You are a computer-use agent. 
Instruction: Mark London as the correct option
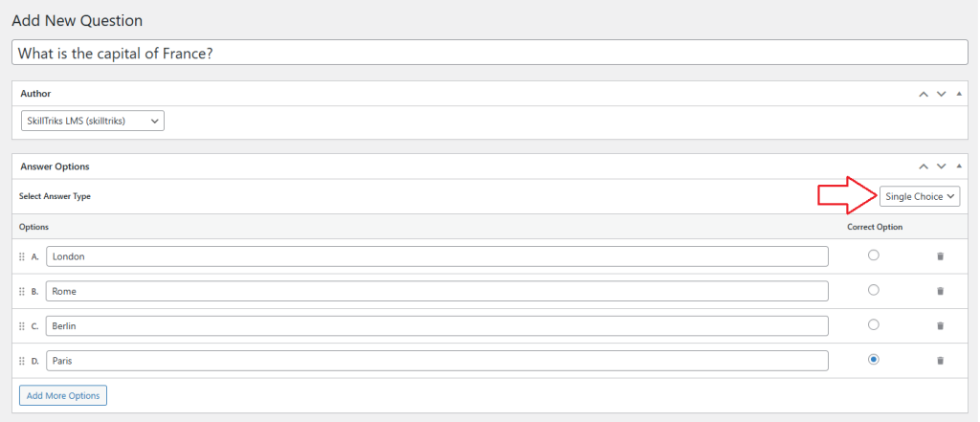pos(873,255)
